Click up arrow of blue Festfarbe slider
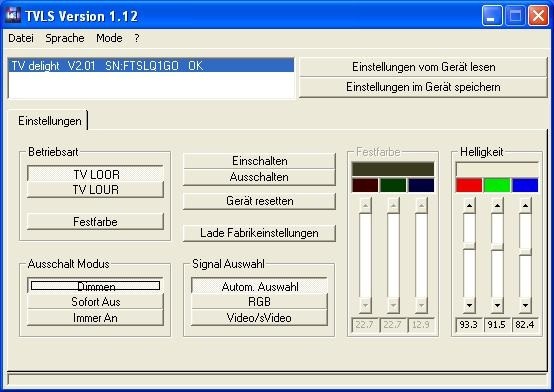 (x=421, y=206)
